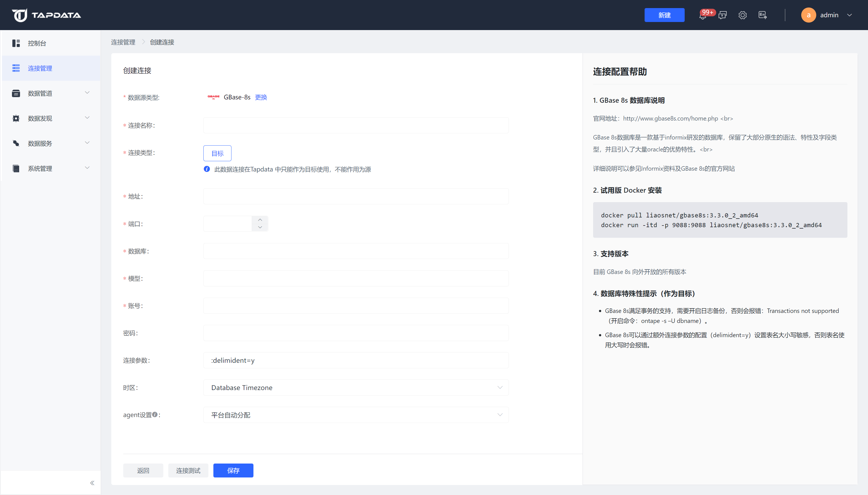
Task: Open the 控制台 menu item
Action: tap(37, 43)
